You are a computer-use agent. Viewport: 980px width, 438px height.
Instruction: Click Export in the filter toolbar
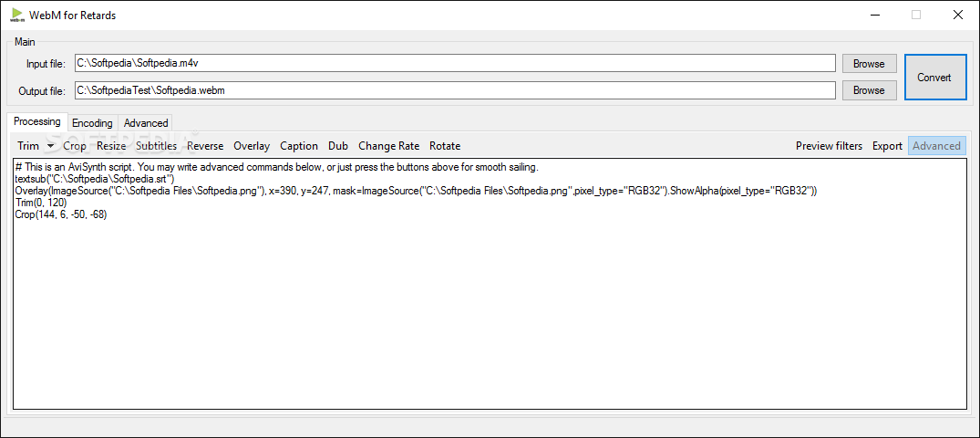click(888, 146)
